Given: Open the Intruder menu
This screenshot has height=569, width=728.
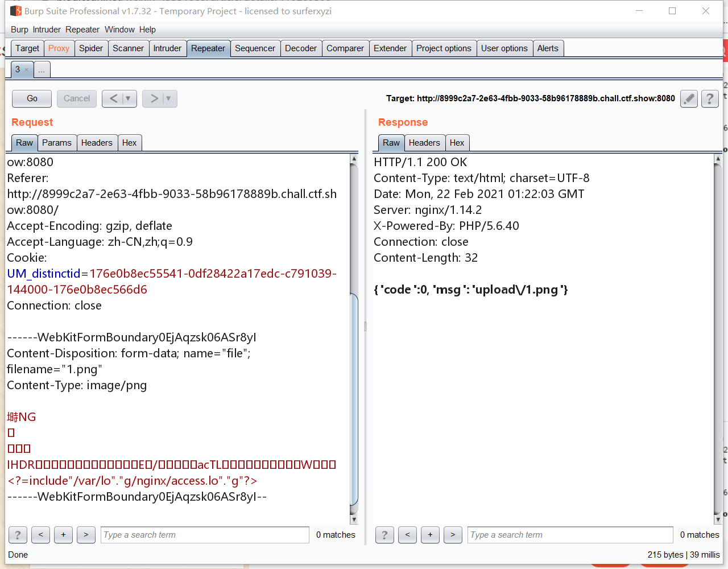Looking at the screenshot, I should pos(47,30).
